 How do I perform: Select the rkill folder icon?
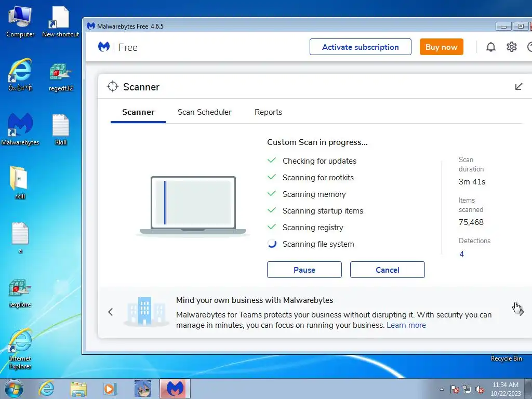tap(20, 182)
